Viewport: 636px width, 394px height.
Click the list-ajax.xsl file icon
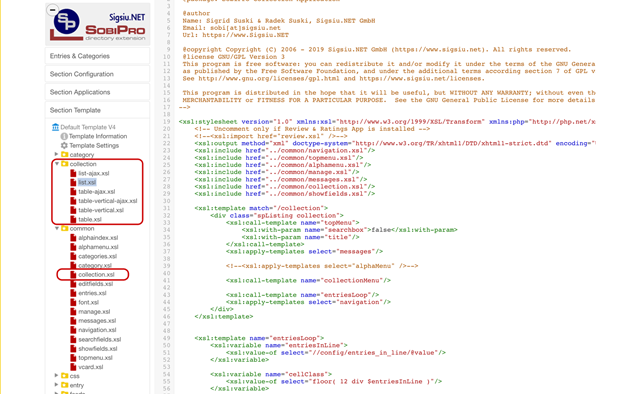pyautogui.click(x=73, y=173)
